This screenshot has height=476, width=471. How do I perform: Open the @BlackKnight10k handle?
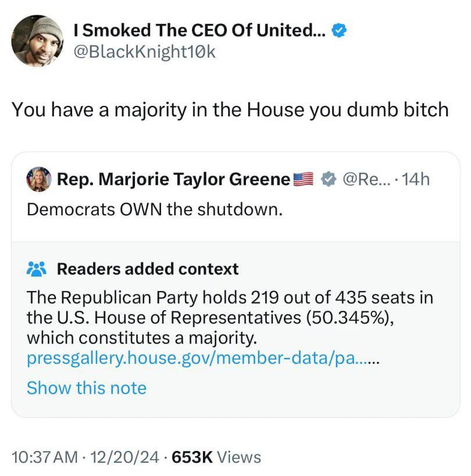coord(144,52)
